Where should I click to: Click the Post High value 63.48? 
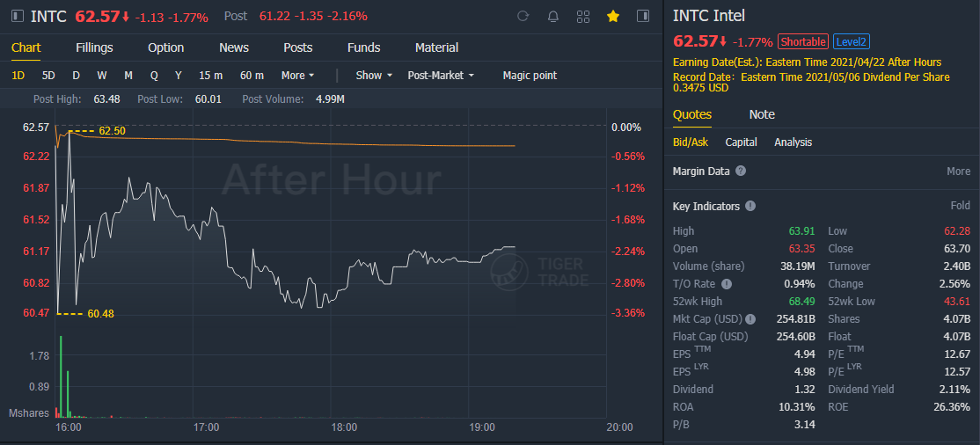click(x=106, y=98)
